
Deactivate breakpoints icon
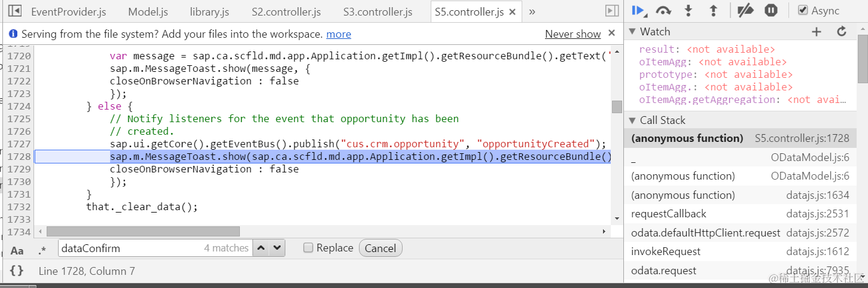pyautogui.click(x=745, y=11)
